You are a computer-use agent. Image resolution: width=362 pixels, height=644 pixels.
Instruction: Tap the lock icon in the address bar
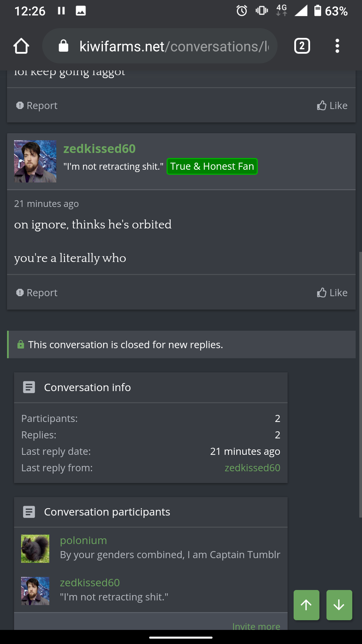pos(63,46)
